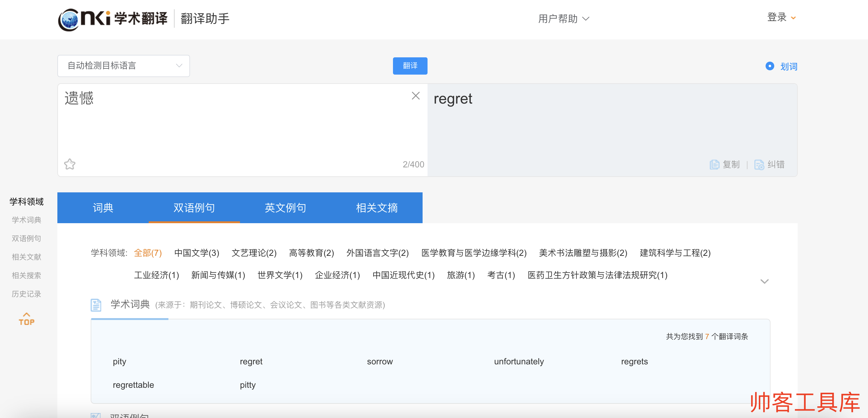Image resolution: width=868 pixels, height=418 pixels.
Task: Filter by 中国文学(3) domain
Action: pyautogui.click(x=196, y=253)
